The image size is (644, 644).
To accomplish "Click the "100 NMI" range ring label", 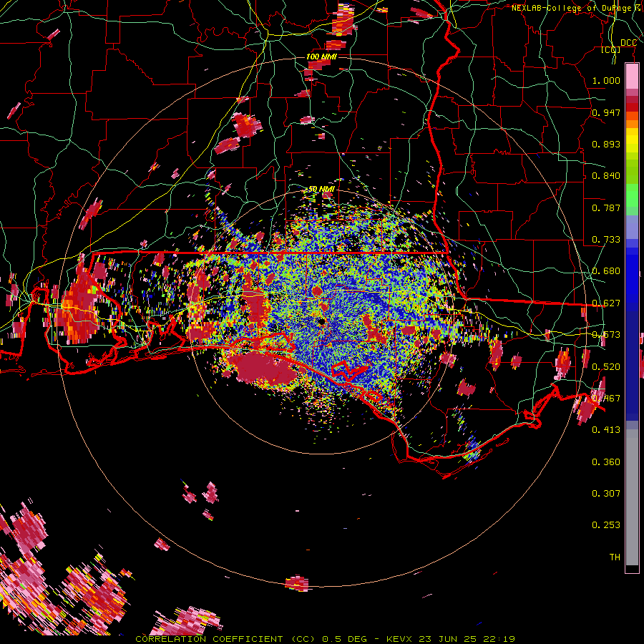I will pos(321,57).
